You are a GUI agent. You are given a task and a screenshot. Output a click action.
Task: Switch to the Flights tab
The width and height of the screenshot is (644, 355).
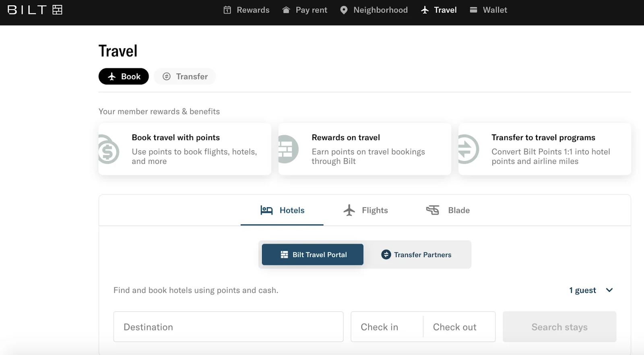tap(365, 210)
